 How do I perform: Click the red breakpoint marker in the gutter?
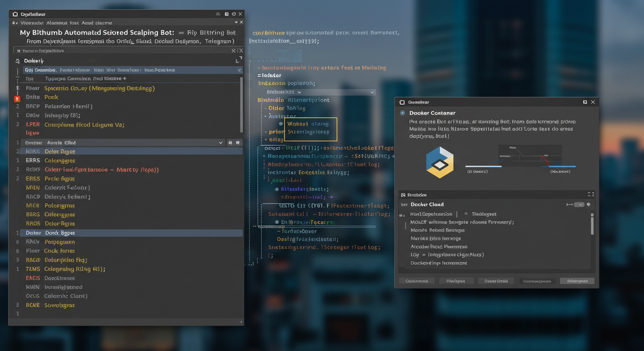pos(17,99)
